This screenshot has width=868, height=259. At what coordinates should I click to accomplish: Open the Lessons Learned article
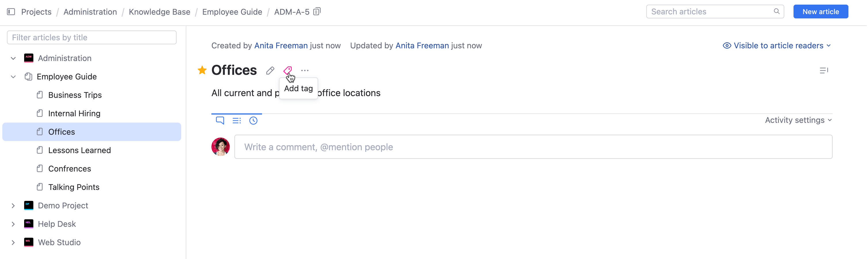pyautogui.click(x=79, y=150)
